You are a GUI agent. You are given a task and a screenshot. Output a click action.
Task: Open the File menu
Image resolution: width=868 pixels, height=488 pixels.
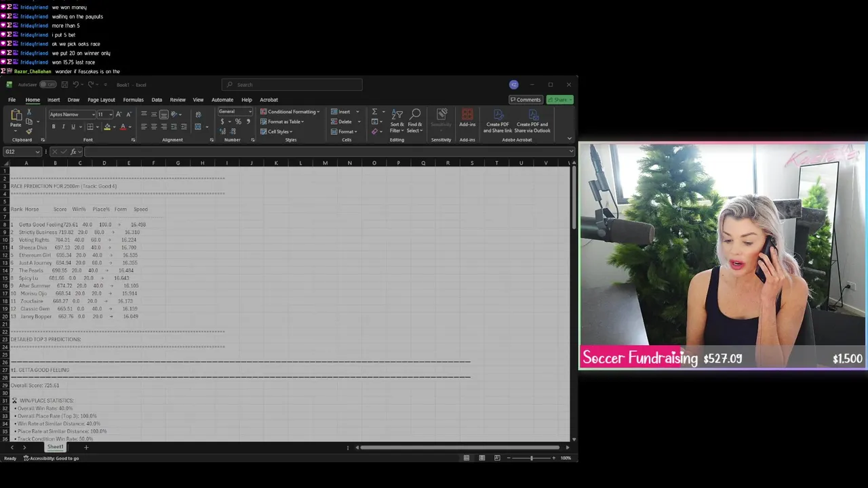(x=12, y=100)
